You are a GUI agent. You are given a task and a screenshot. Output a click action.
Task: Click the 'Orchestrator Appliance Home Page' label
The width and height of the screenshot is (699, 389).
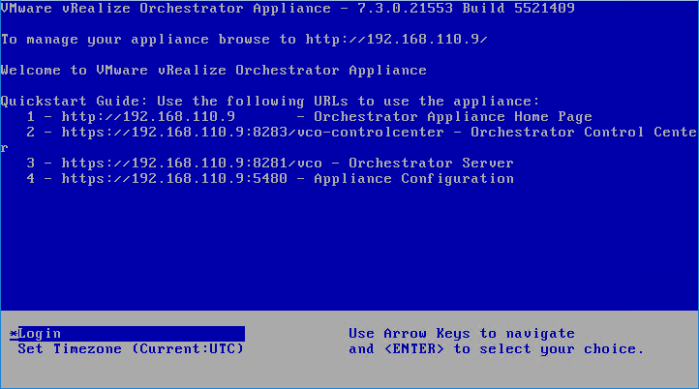453,117
